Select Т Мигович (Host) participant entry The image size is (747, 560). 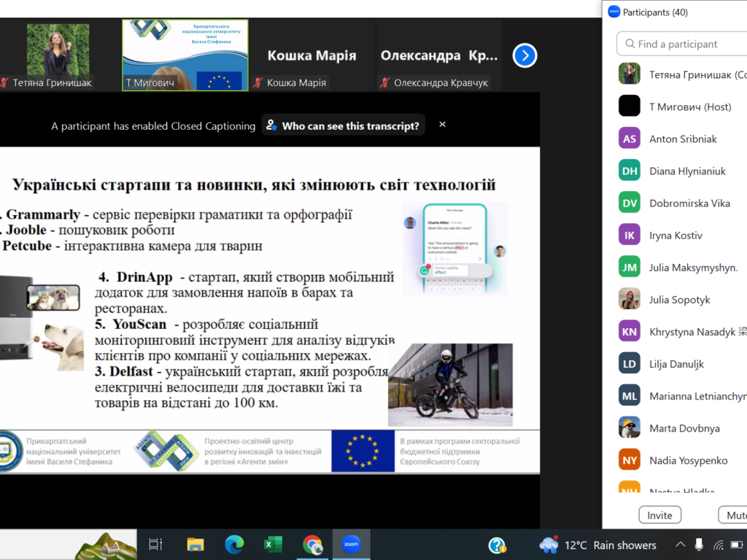point(689,106)
